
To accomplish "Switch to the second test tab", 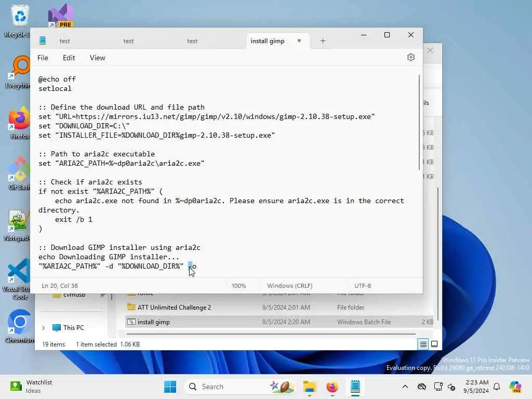I will pos(128,41).
